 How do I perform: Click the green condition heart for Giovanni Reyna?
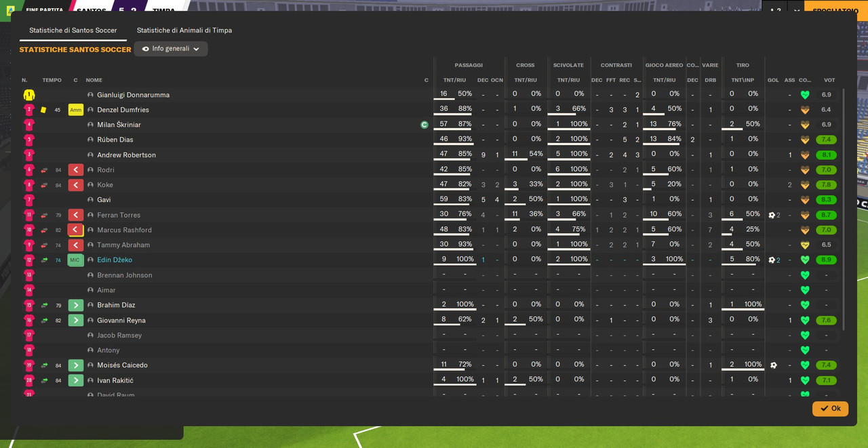pyautogui.click(x=805, y=321)
